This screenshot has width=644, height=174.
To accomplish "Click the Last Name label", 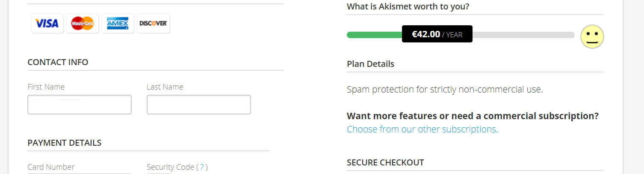I will pos(165,87).
